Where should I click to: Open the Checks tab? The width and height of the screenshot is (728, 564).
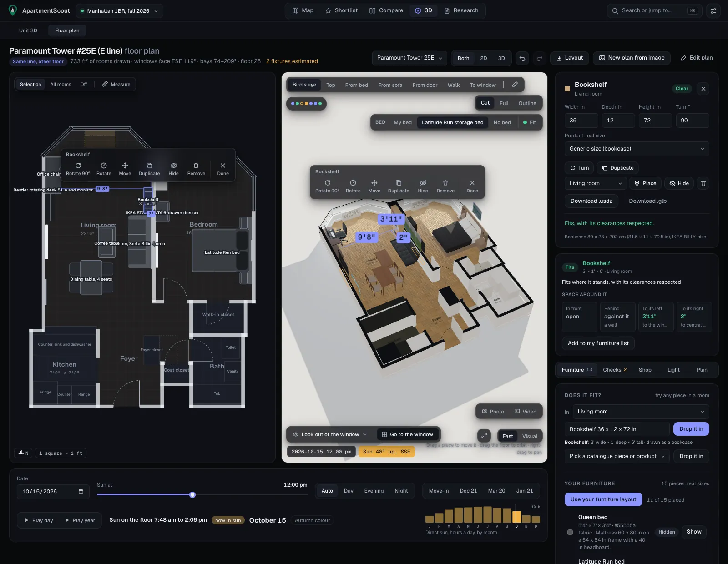(x=614, y=370)
